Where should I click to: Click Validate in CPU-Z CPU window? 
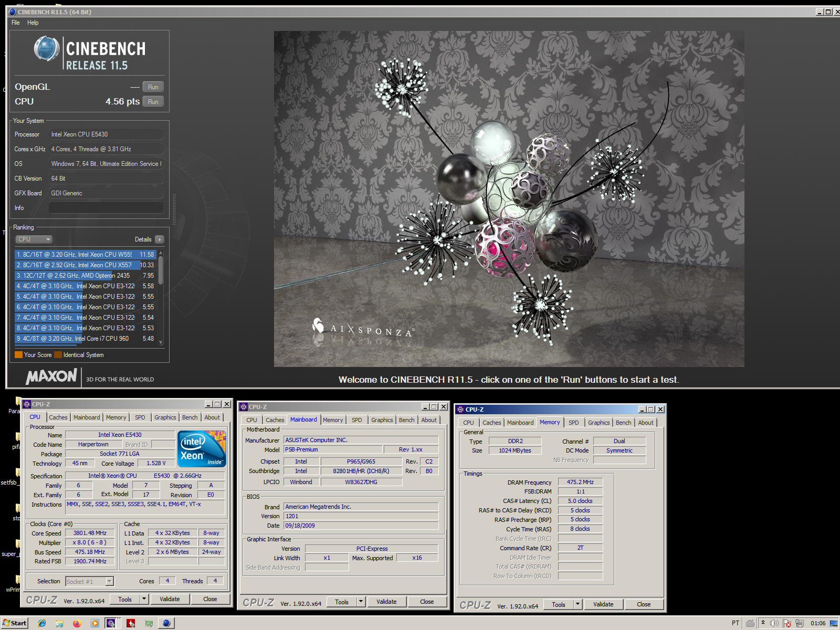pos(170,599)
